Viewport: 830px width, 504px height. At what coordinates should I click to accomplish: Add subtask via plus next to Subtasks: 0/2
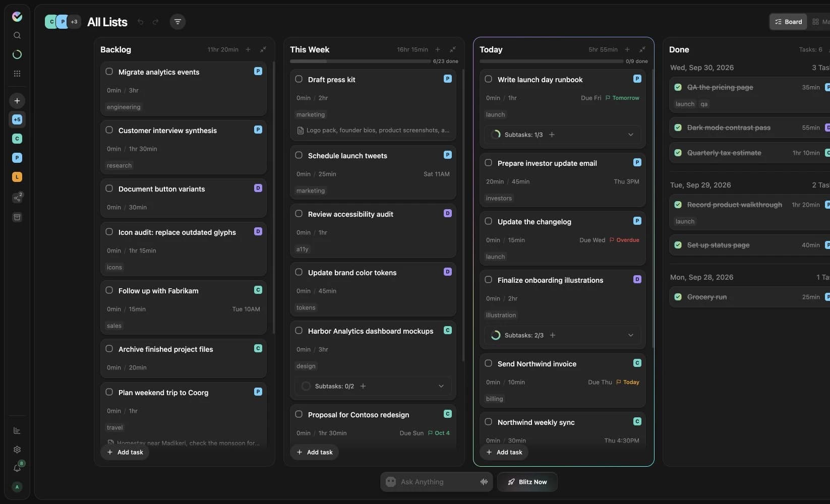pyautogui.click(x=363, y=386)
